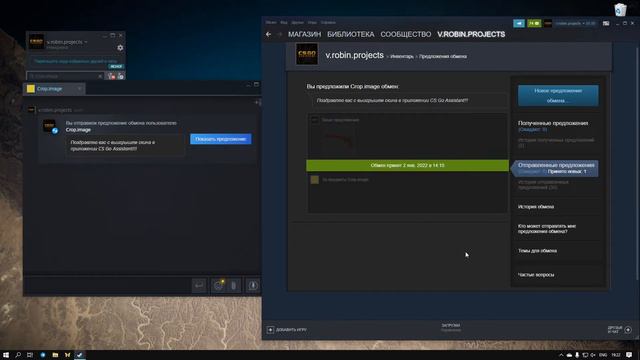The image size is (640, 360).
Task: Click Показать предложение button in chat
Action: (x=220, y=139)
